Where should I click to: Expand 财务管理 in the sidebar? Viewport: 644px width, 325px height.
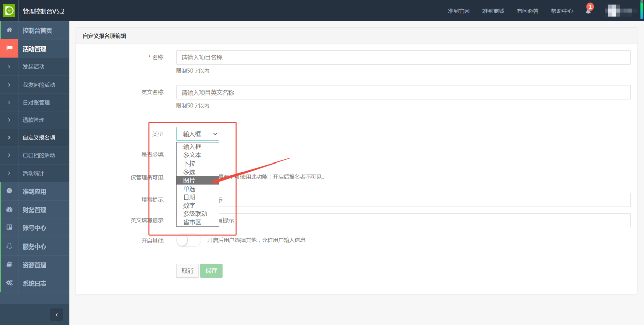point(34,210)
